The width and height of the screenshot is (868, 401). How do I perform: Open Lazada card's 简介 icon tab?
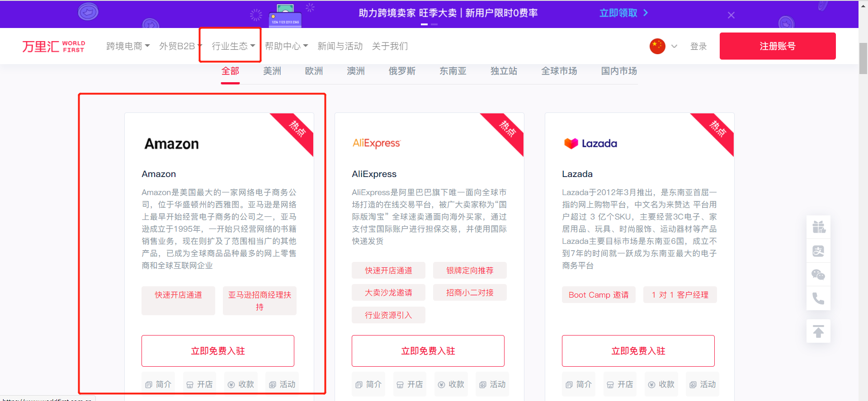click(579, 384)
